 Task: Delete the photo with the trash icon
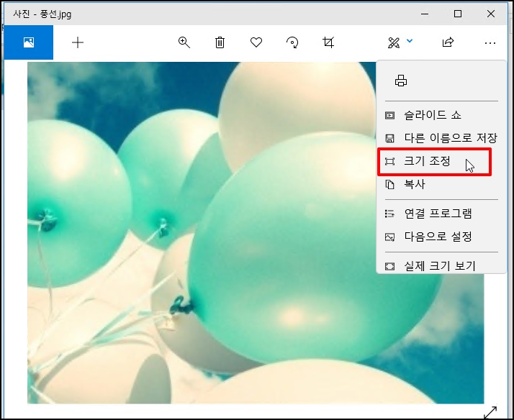point(220,42)
